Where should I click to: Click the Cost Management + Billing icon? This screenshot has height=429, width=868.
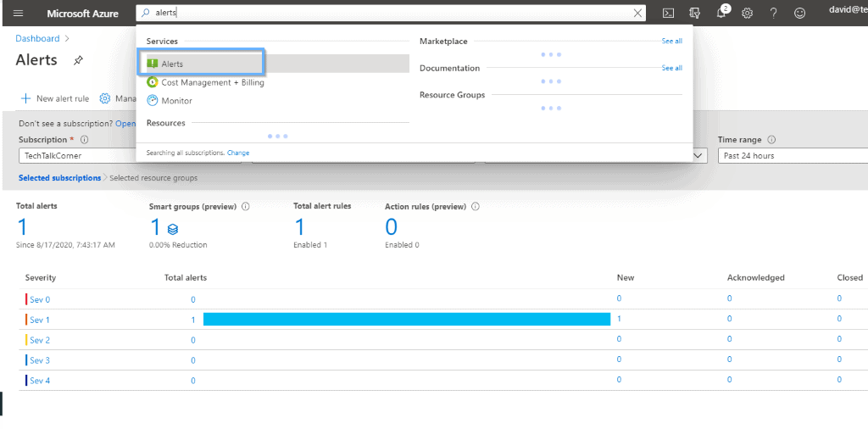[153, 82]
